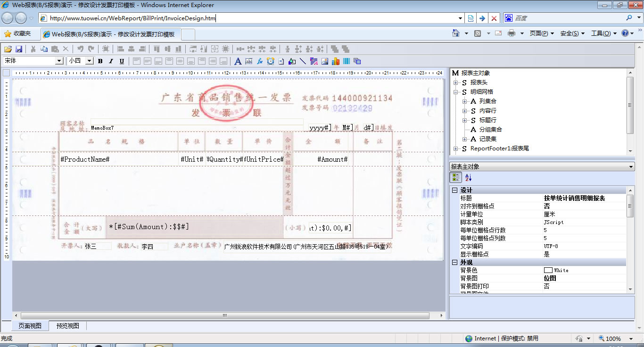Click the White background color swatch

548,270
